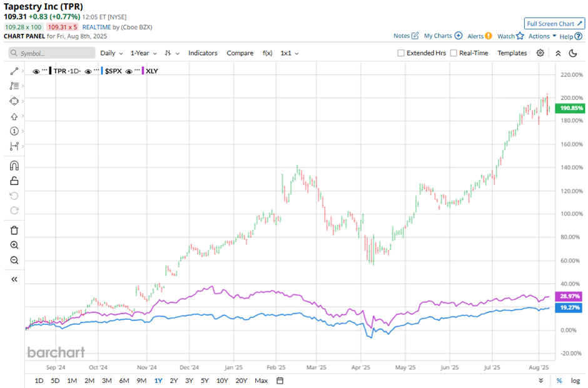The height and width of the screenshot is (388, 588).
Task: Open the XLY series options ellipsis
Action: pyautogui.click(x=137, y=70)
